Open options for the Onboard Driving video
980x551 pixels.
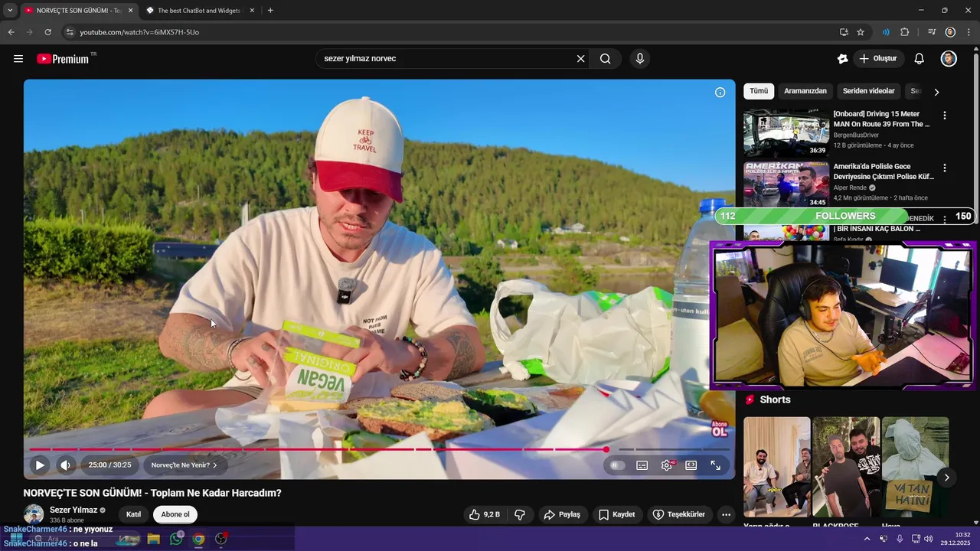[x=944, y=116]
